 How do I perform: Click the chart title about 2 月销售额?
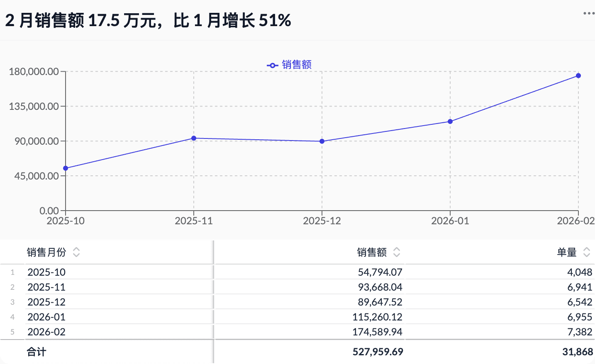[148, 20]
